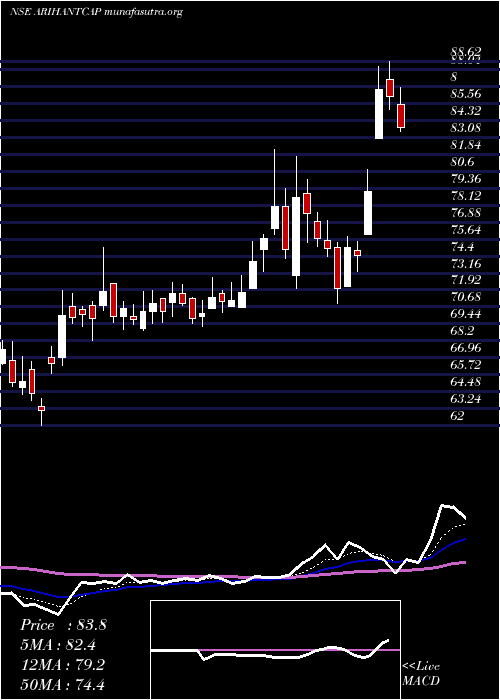Select the 74.4 price axis label
The height and width of the screenshot is (700, 500).
462,246
